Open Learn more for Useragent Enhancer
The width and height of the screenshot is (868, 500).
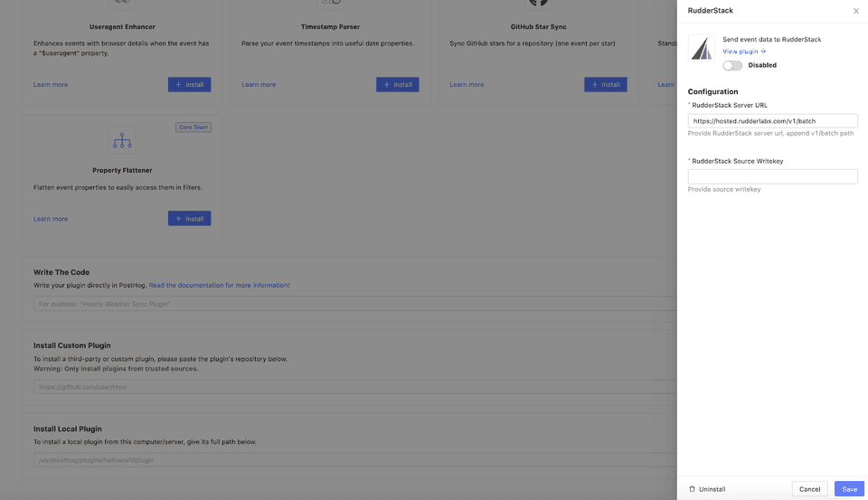pyautogui.click(x=51, y=85)
